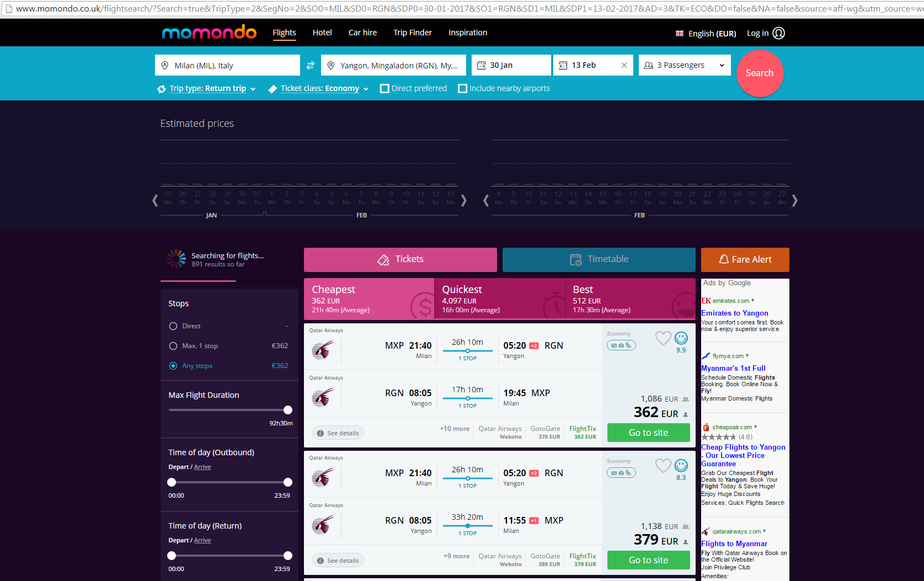Click the passengers people icon
Screen dimensions: 924x581
[649, 65]
